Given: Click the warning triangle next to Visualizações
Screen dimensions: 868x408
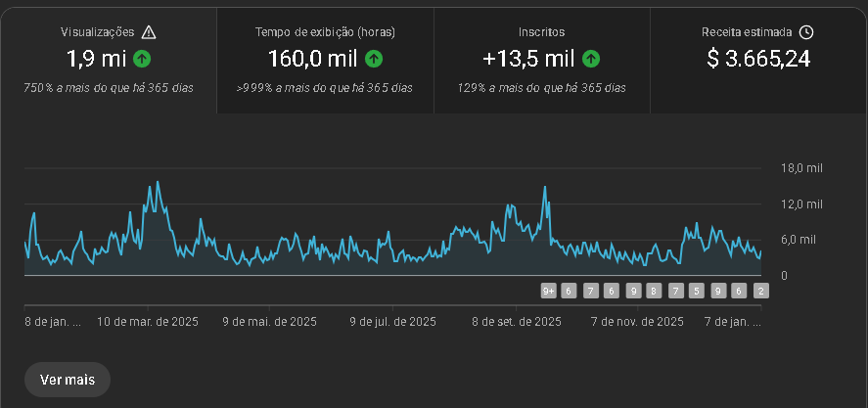Looking at the screenshot, I should (149, 32).
